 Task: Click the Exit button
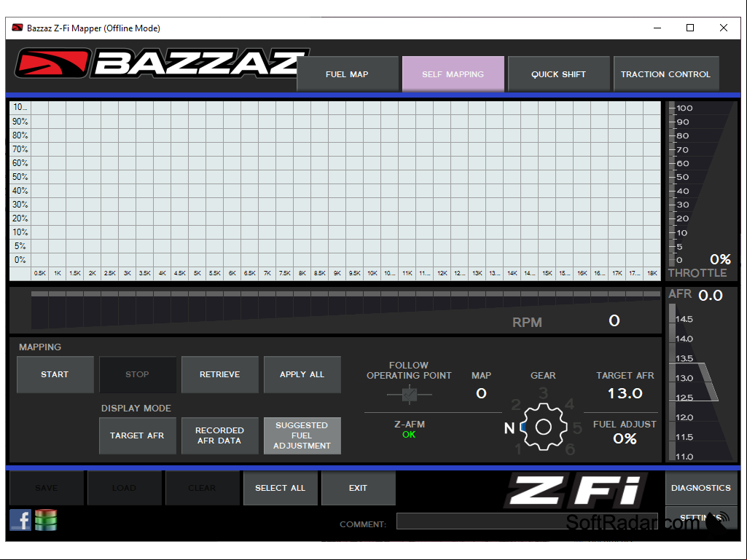pos(359,488)
